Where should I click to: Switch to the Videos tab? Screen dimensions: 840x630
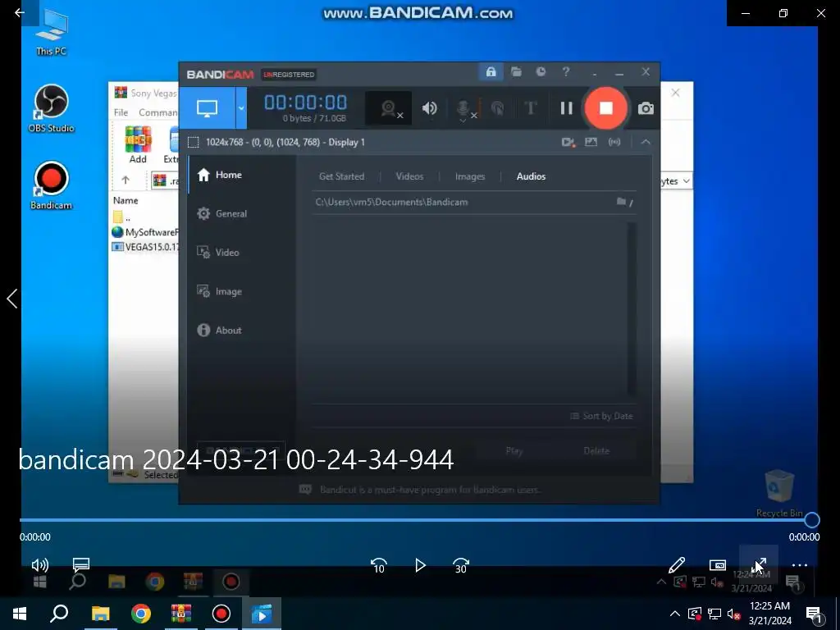point(409,176)
